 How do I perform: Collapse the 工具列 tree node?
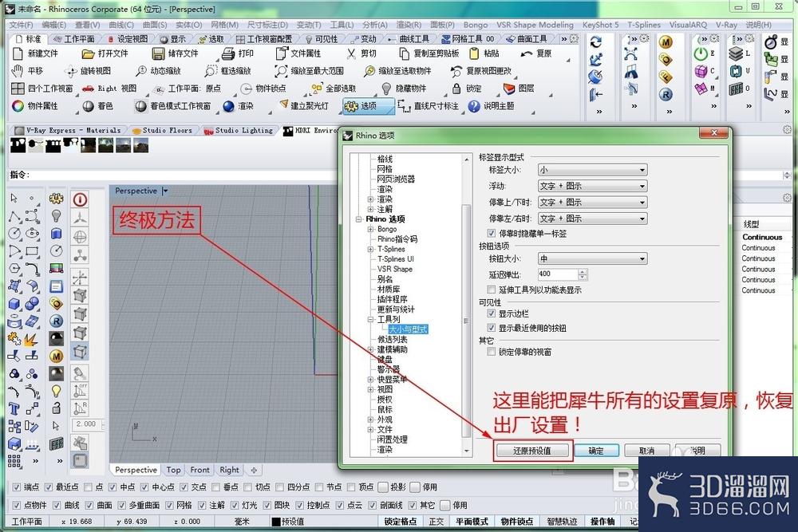click(370, 319)
